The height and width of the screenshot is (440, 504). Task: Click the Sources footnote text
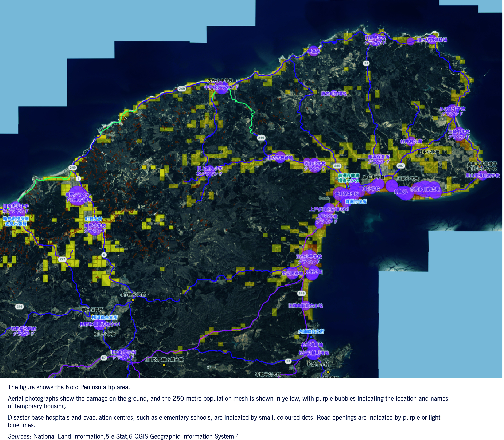[x=123, y=436]
